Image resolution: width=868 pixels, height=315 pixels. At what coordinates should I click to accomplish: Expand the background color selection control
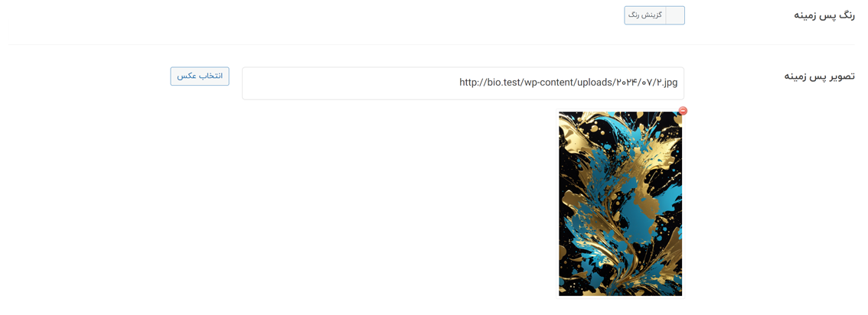654,15
